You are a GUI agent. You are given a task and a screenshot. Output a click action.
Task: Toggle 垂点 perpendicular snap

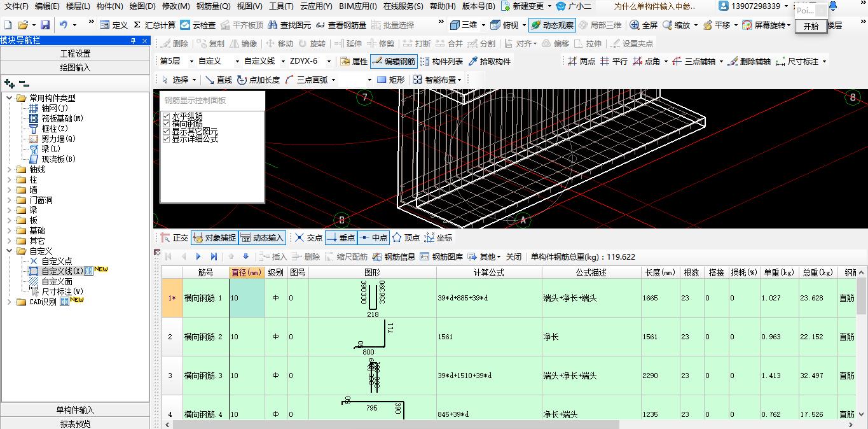tap(340, 237)
